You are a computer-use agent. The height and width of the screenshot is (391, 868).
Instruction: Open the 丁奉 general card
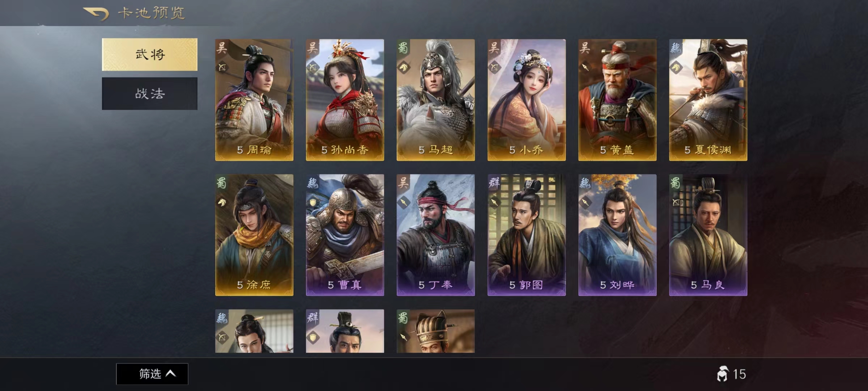click(x=436, y=235)
